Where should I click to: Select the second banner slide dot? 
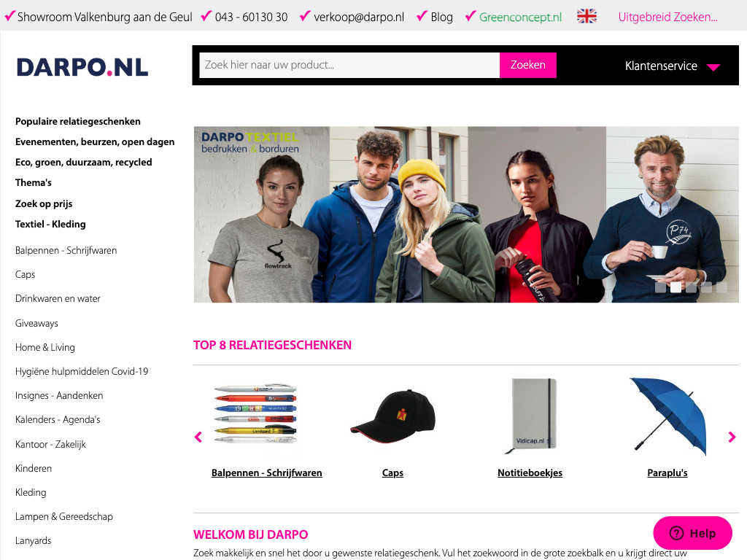(676, 287)
